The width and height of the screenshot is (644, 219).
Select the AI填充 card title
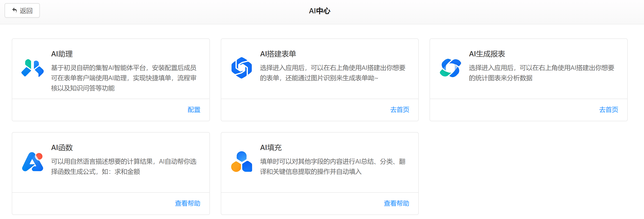pos(271,148)
